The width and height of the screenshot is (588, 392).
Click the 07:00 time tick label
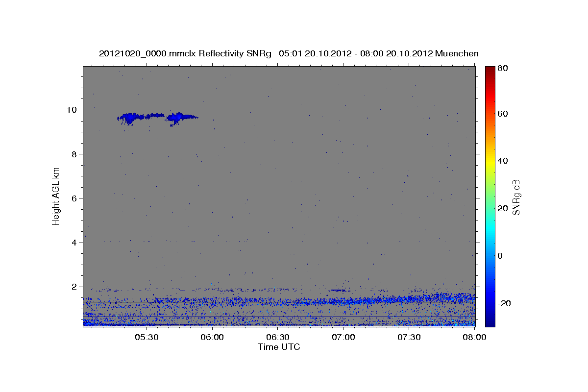[x=343, y=337]
